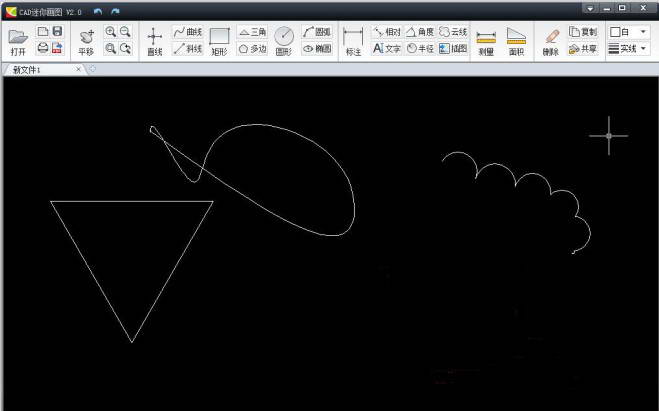Close the 新文件1 tab
The image size is (659, 411).
pyautogui.click(x=79, y=70)
